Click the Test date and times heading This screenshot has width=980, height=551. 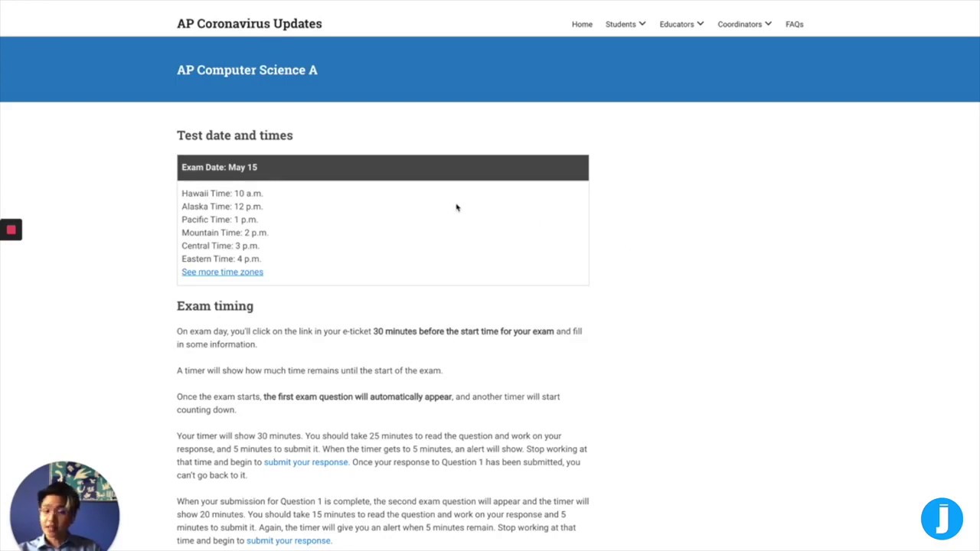(x=234, y=135)
